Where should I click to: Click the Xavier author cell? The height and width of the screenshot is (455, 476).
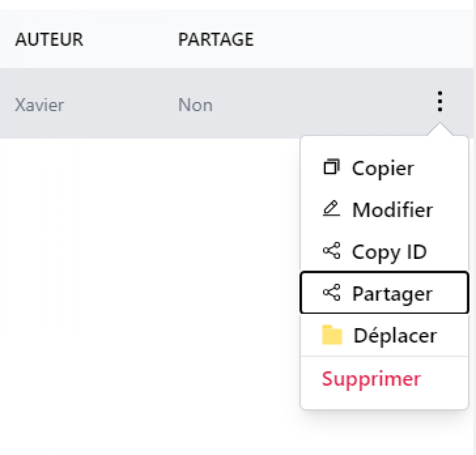(39, 105)
